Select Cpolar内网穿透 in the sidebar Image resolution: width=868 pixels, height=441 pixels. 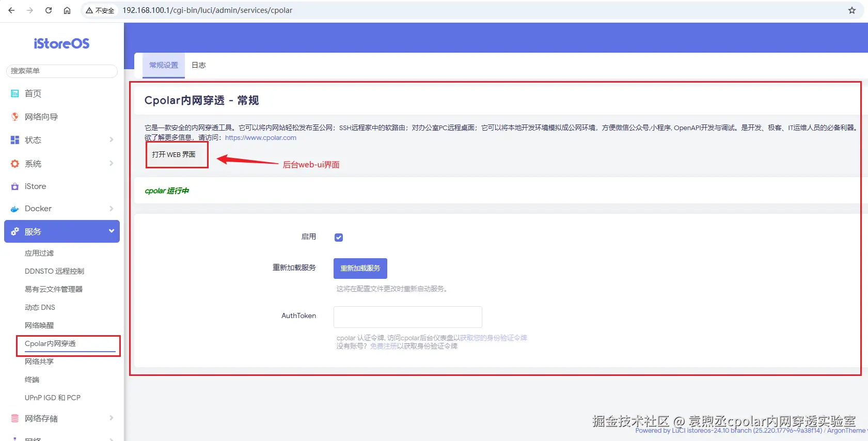pyautogui.click(x=50, y=343)
